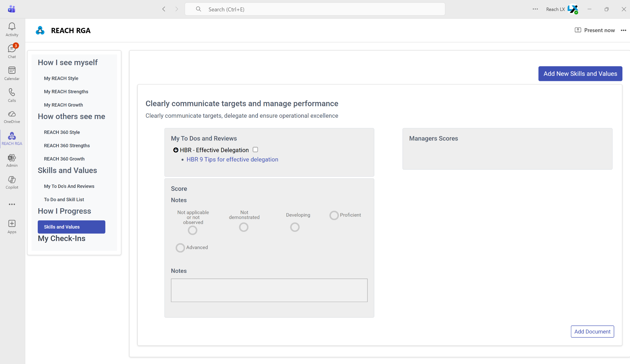Image resolution: width=630 pixels, height=364 pixels.
Task: Open the Admin panel
Action: point(12,160)
